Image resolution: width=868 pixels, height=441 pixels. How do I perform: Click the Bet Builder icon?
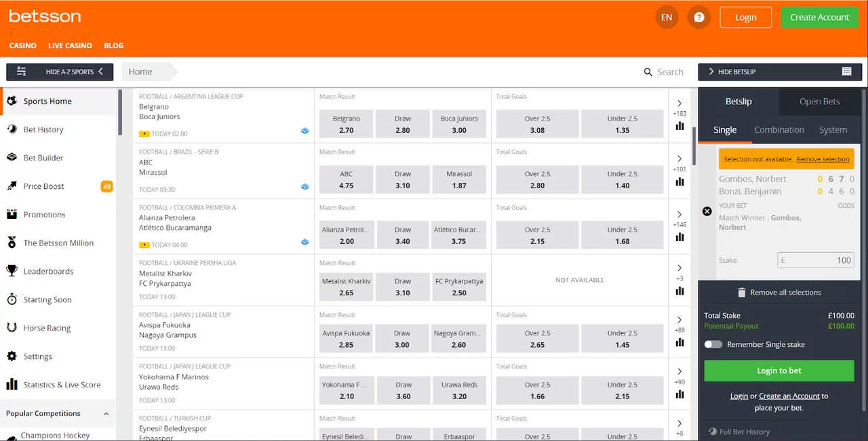(x=12, y=158)
